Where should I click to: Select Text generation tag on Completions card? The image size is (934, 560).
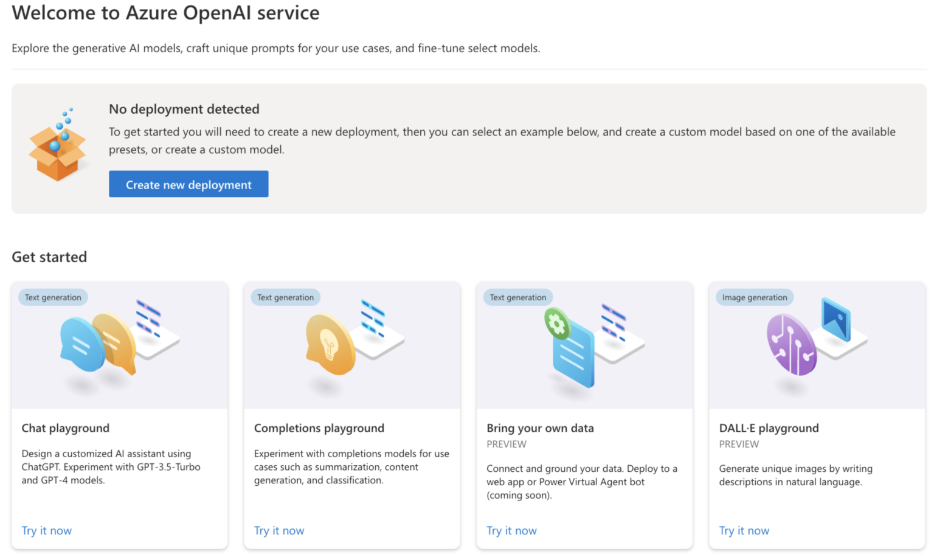(285, 297)
